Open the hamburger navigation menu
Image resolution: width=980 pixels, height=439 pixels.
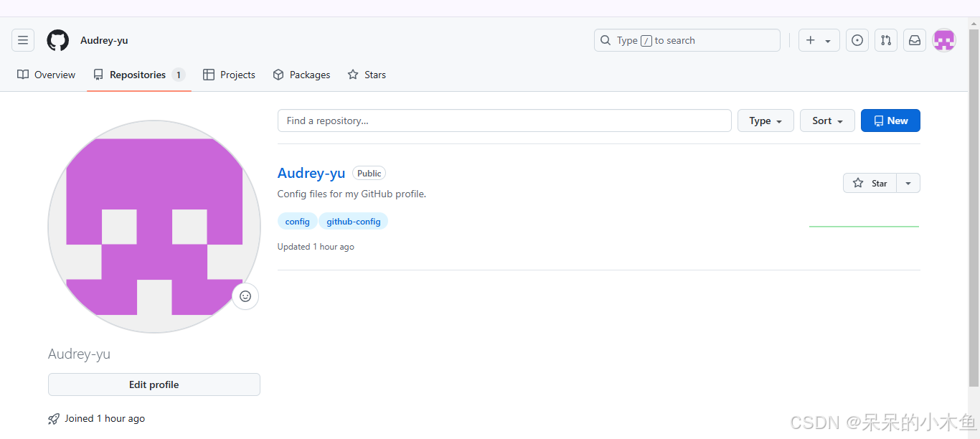click(23, 40)
